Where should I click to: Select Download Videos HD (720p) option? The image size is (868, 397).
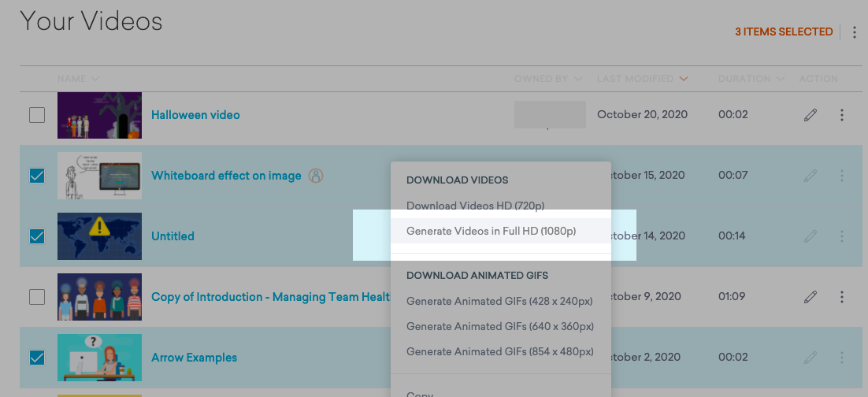coord(475,206)
